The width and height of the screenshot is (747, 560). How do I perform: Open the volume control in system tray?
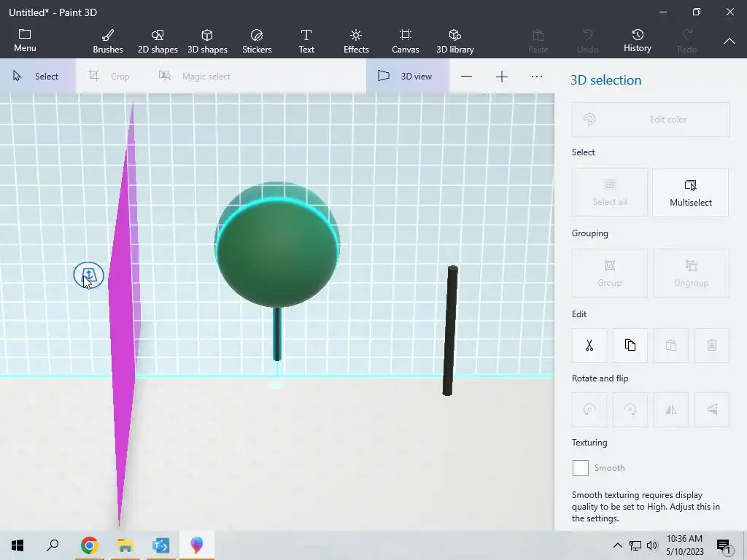[652, 545]
